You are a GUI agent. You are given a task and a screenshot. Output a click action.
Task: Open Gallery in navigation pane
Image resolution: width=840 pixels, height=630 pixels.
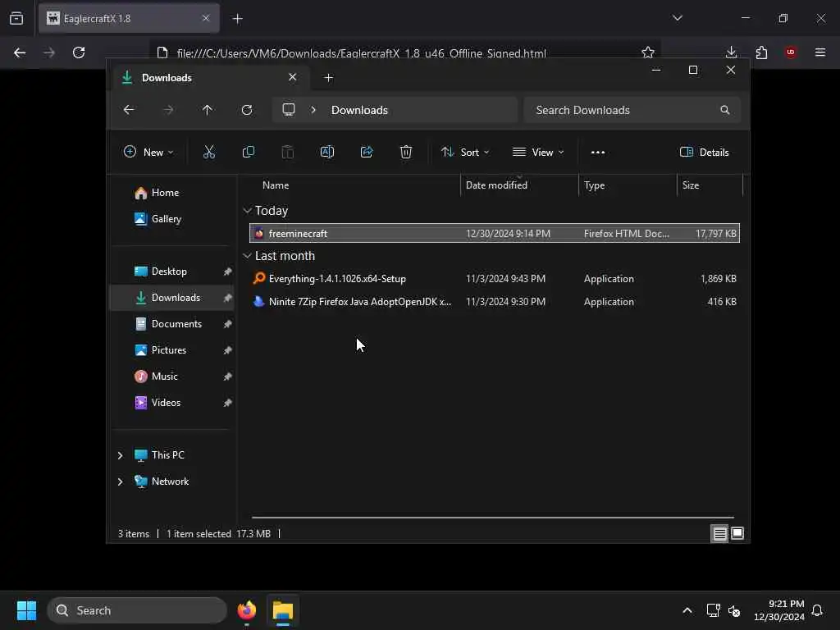(166, 218)
